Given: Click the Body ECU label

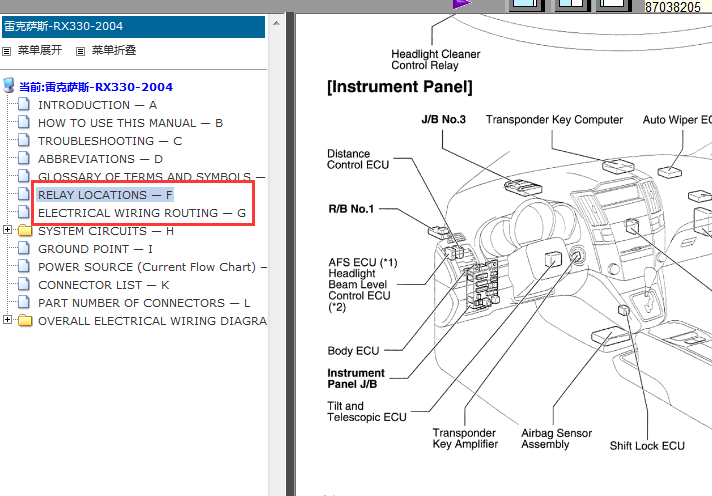Looking at the screenshot, I should [353, 351].
